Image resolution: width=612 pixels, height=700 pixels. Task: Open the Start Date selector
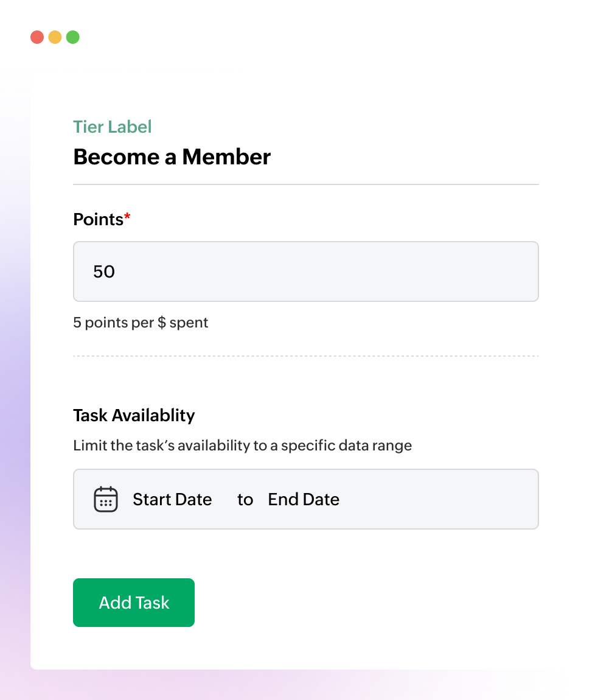click(172, 499)
